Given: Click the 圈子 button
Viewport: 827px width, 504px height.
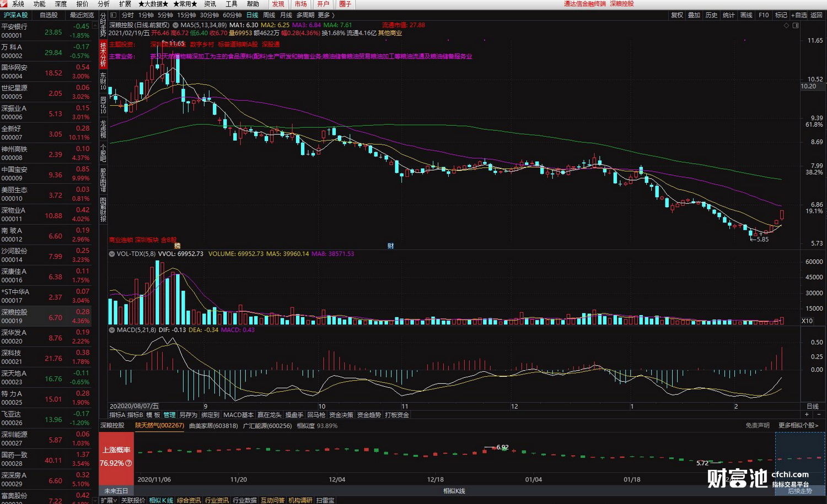Looking at the screenshot, I should tap(345, 4).
